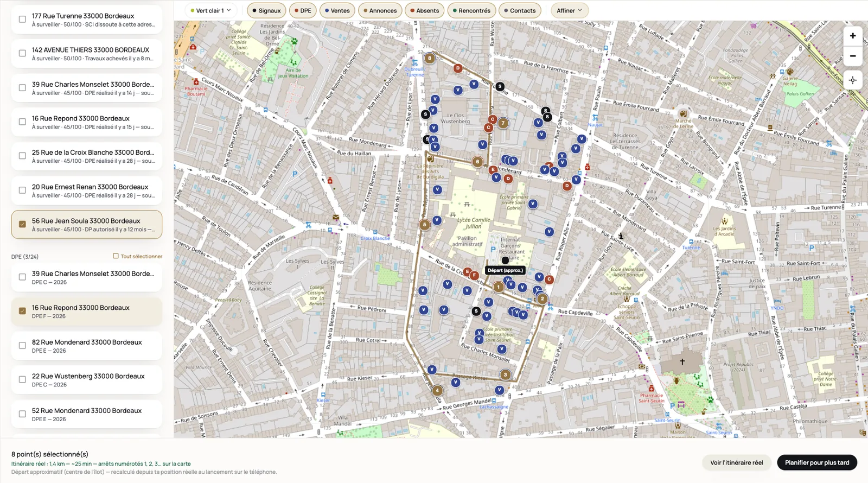
Task: Select route stop number 8 marker
Action: coord(430,58)
